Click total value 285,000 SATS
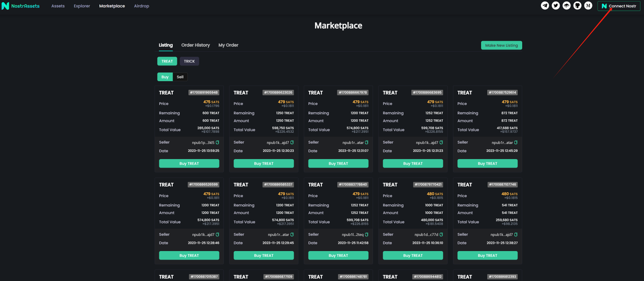The width and height of the screenshot is (644, 281). (208, 128)
